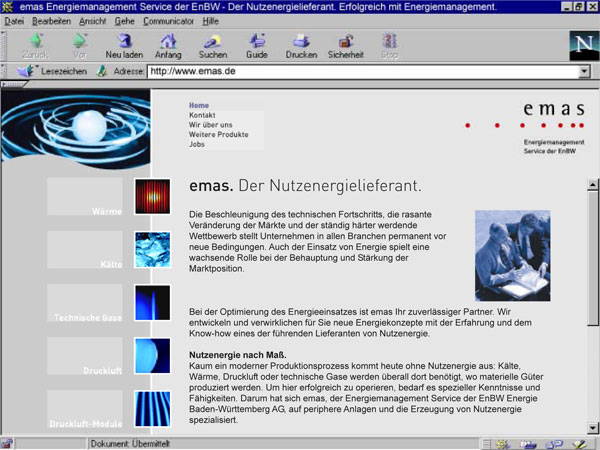Screen dimensions: 600x450
Task: Click the page location icon beside Adresse
Action: pos(101,71)
